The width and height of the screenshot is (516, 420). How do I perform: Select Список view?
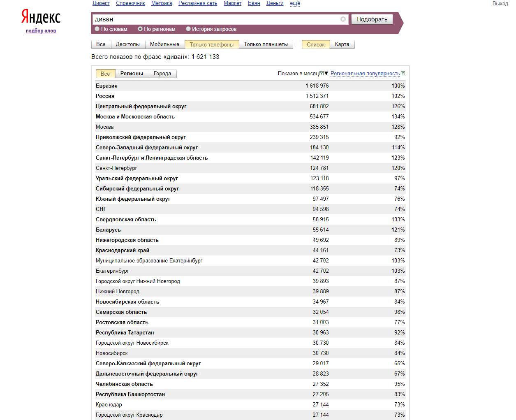316,44
